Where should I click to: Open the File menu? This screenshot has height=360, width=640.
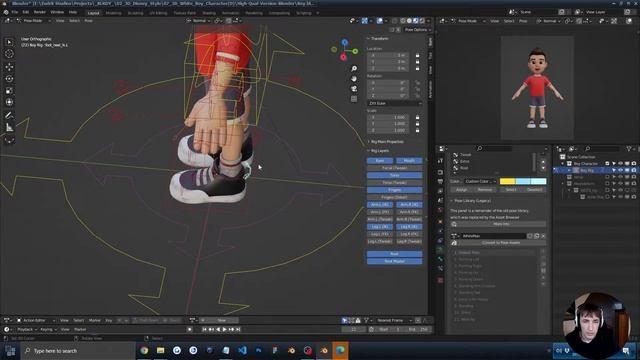(15, 12)
